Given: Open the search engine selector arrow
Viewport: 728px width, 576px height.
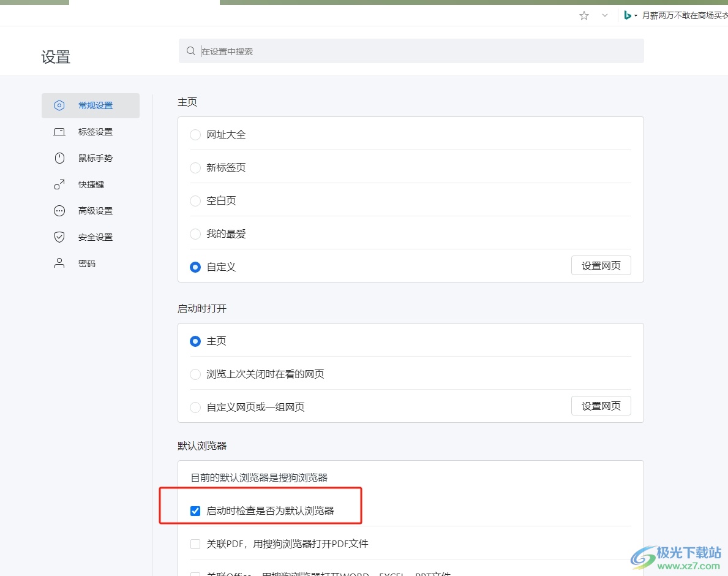Looking at the screenshot, I should click(636, 16).
